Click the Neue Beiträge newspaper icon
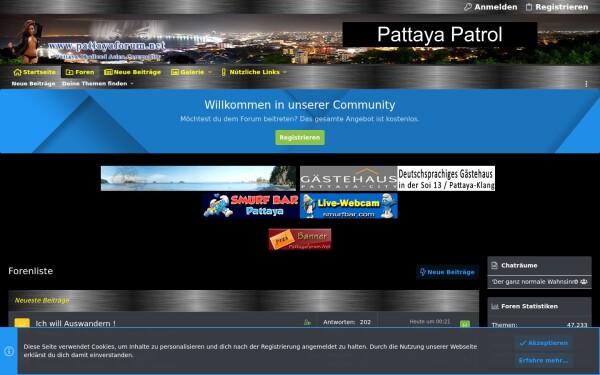This screenshot has height=375, width=600. tap(108, 72)
